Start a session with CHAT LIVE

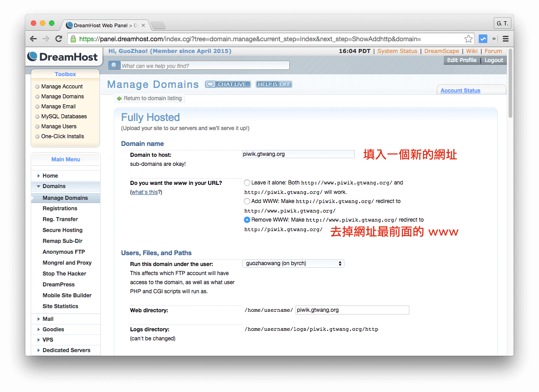pyautogui.click(x=228, y=84)
